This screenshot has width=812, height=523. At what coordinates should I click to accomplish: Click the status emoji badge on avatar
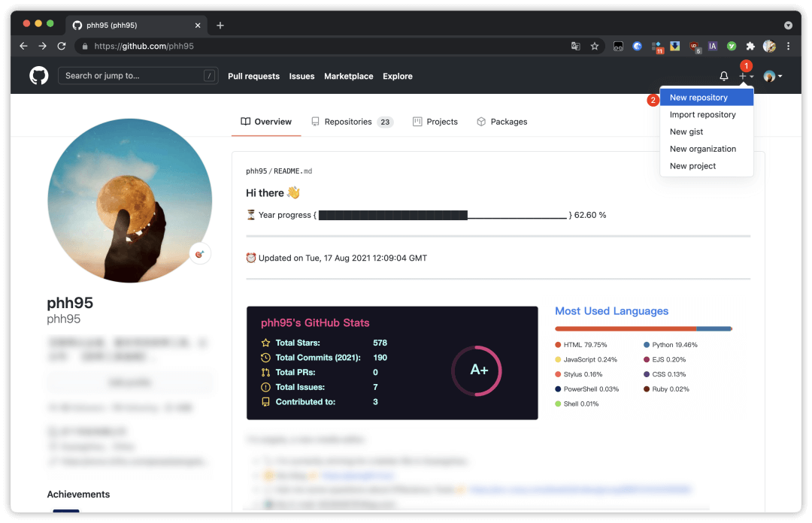tap(200, 254)
